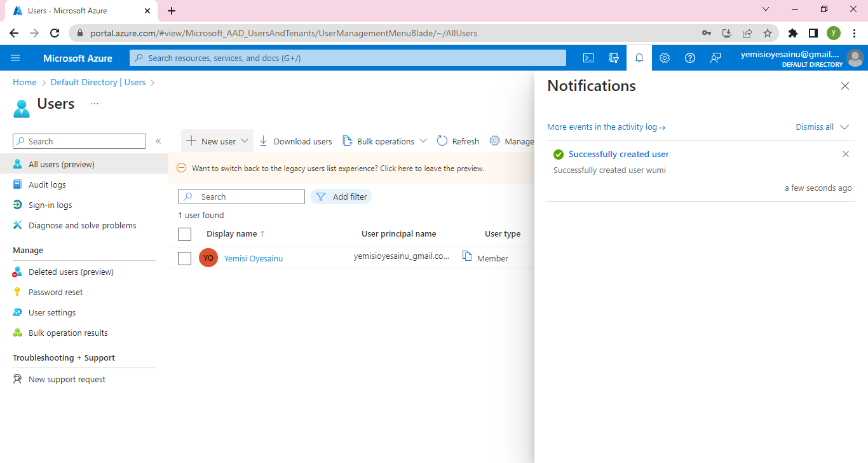Click the Directories + subscriptions filter icon
The width and height of the screenshot is (868, 463).
pyautogui.click(x=614, y=58)
